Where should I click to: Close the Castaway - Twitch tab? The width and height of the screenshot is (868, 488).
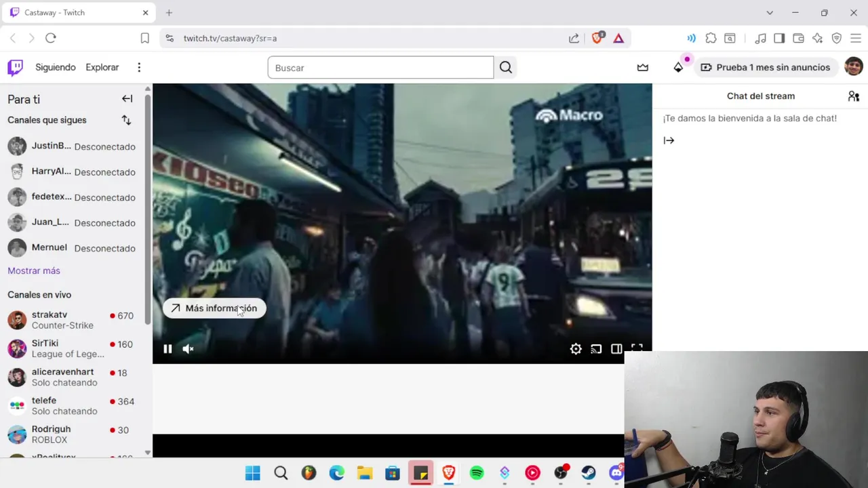coord(145,12)
